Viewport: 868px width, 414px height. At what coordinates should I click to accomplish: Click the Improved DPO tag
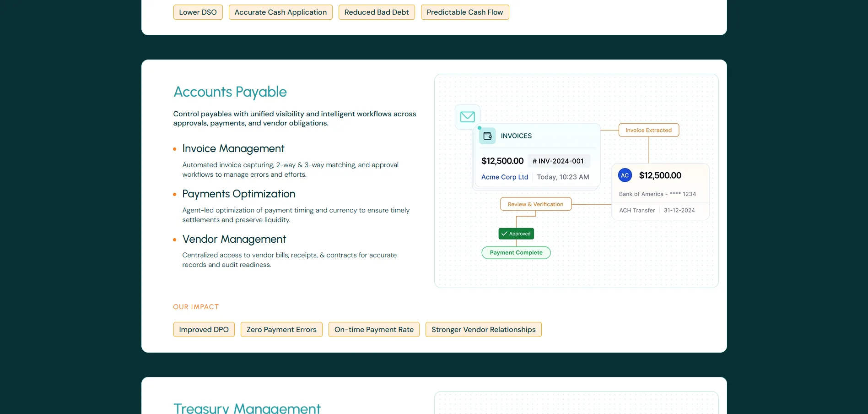coord(204,330)
